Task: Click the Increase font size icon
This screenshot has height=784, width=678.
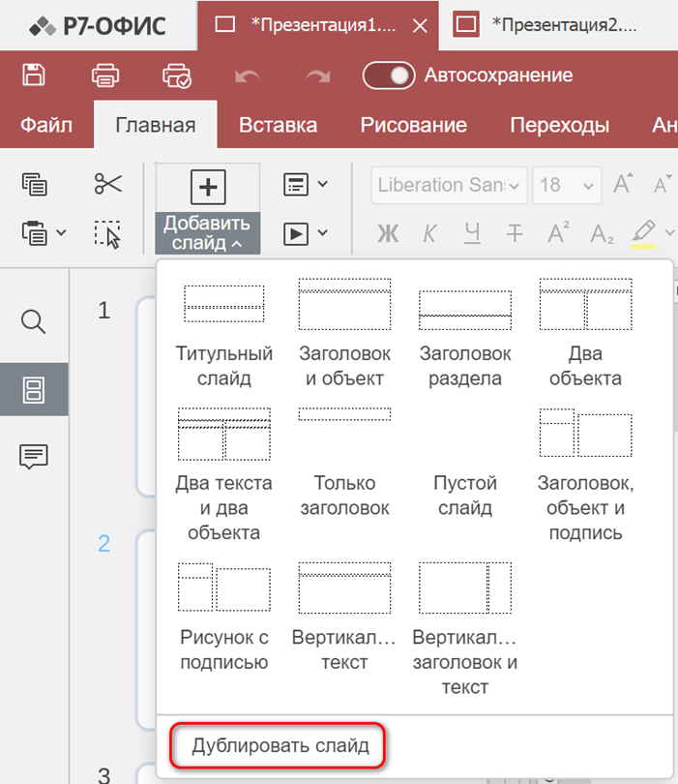Action: click(623, 184)
